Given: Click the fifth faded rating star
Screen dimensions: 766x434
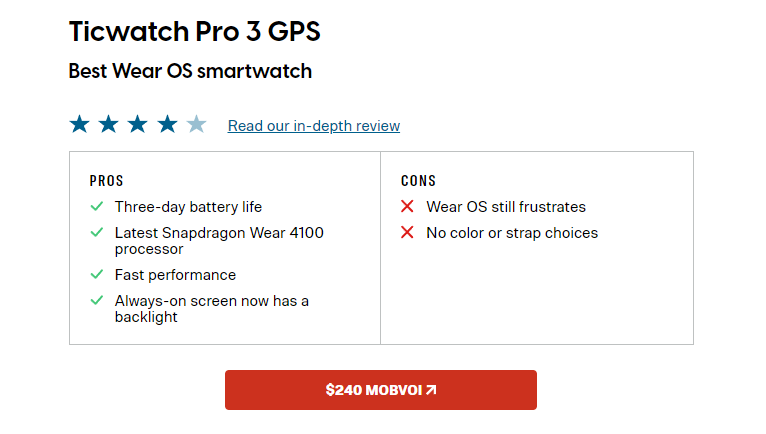Looking at the screenshot, I should (x=196, y=125).
